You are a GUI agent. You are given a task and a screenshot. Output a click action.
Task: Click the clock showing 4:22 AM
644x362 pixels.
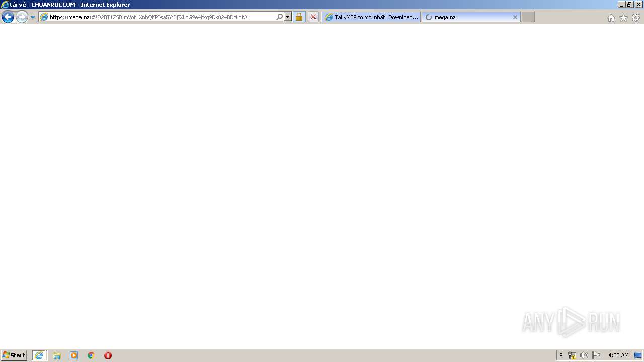(618, 355)
